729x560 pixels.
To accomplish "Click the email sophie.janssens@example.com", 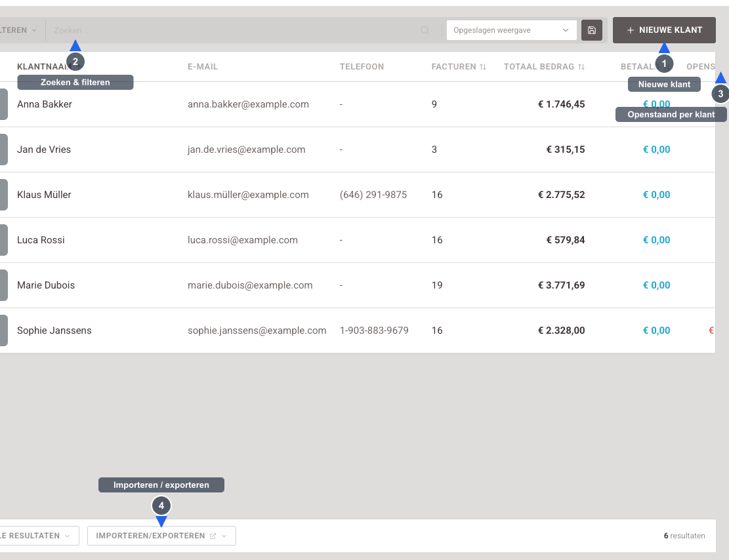I will [257, 330].
